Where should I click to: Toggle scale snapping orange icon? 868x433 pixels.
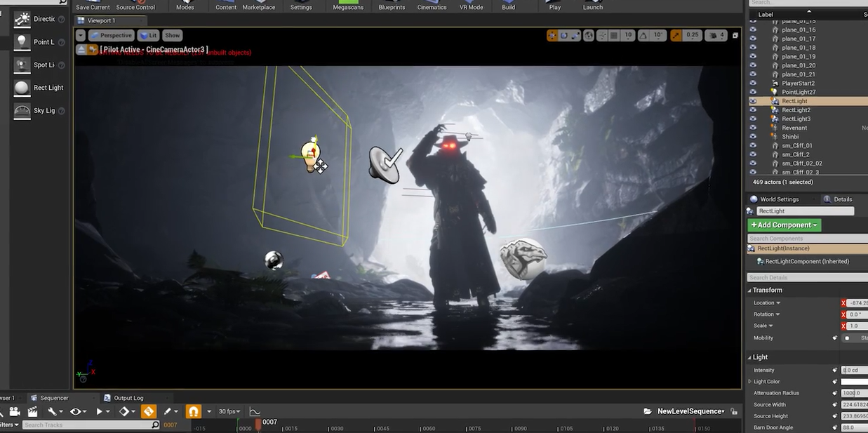point(676,35)
